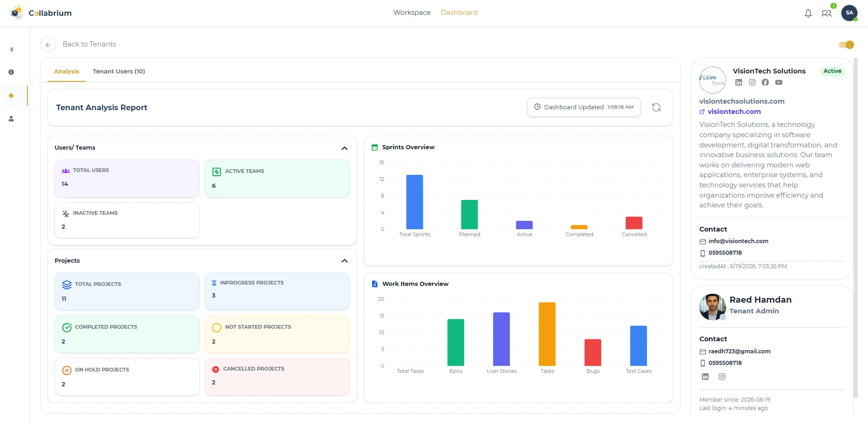Viewport: 868px width, 424px height.
Task: Click info@visiontech.com email
Action: click(738, 241)
